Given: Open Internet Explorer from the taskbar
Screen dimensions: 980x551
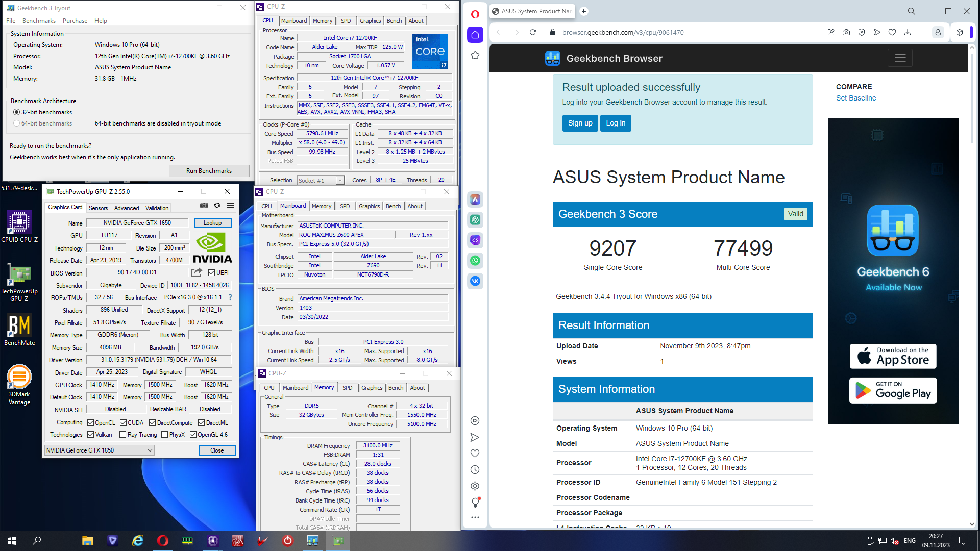Looking at the screenshot, I should pos(138,541).
